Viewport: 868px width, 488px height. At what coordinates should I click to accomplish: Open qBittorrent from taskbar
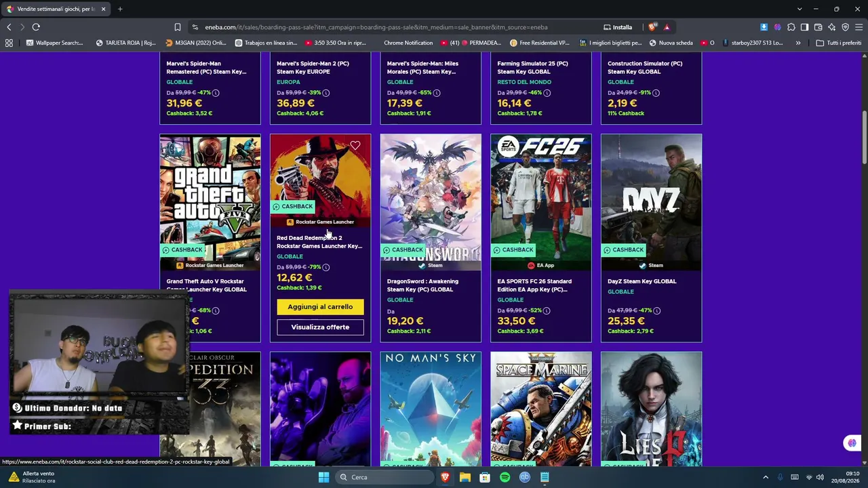click(524, 477)
